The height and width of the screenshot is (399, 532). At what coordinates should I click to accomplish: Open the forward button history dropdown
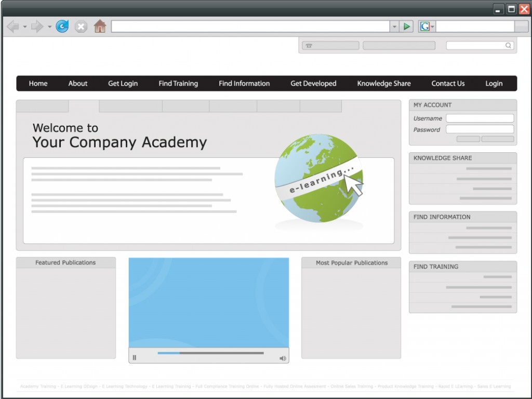coord(49,26)
